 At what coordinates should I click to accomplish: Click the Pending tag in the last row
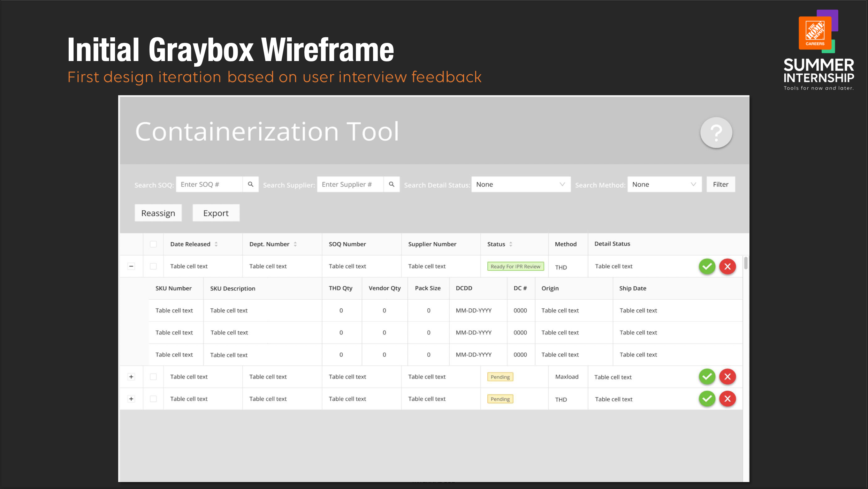[x=500, y=399]
